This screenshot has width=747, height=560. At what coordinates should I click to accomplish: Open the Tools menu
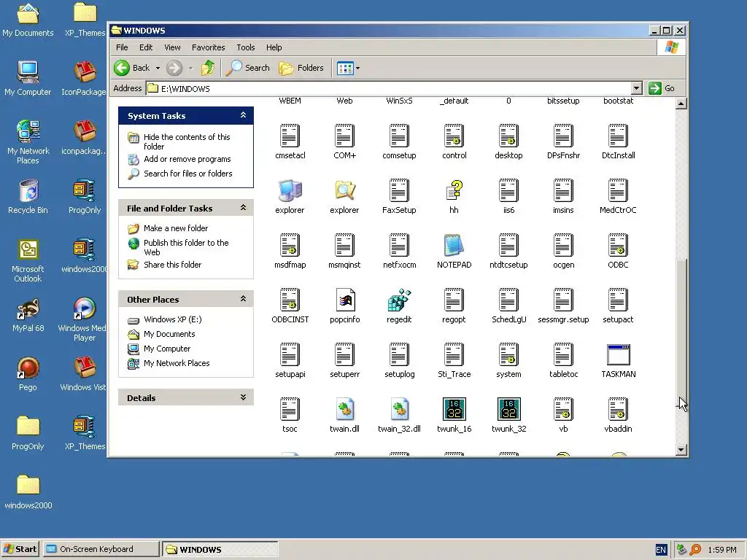pyautogui.click(x=245, y=47)
